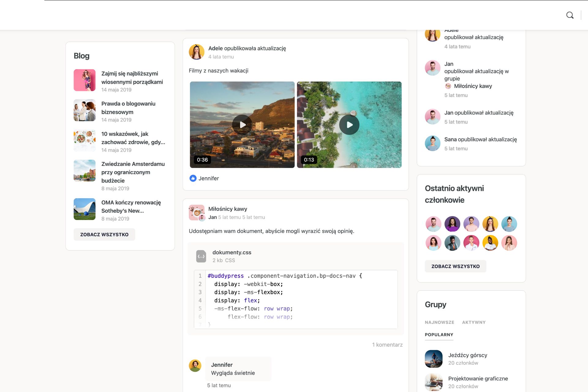Open Adele's avatar in the video post
This screenshot has height=392, width=588.
pos(196,52)
